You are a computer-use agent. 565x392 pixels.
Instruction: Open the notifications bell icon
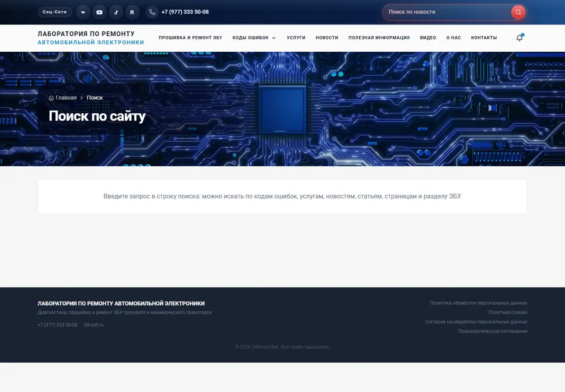coord(519,38)
